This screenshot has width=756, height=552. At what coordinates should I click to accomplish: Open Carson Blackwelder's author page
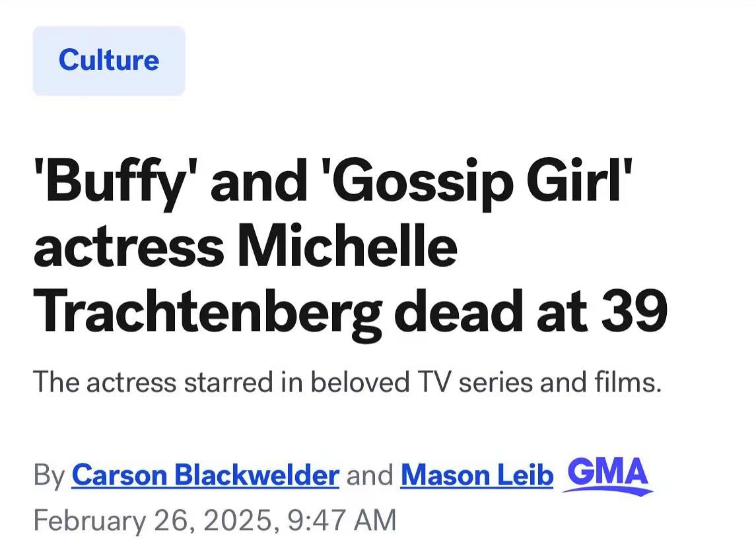205,475
